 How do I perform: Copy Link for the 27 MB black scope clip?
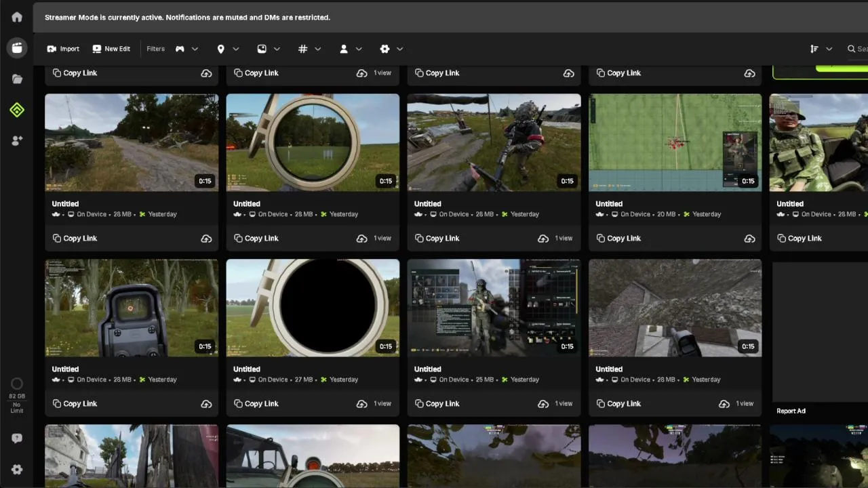[x=256, y=404]
